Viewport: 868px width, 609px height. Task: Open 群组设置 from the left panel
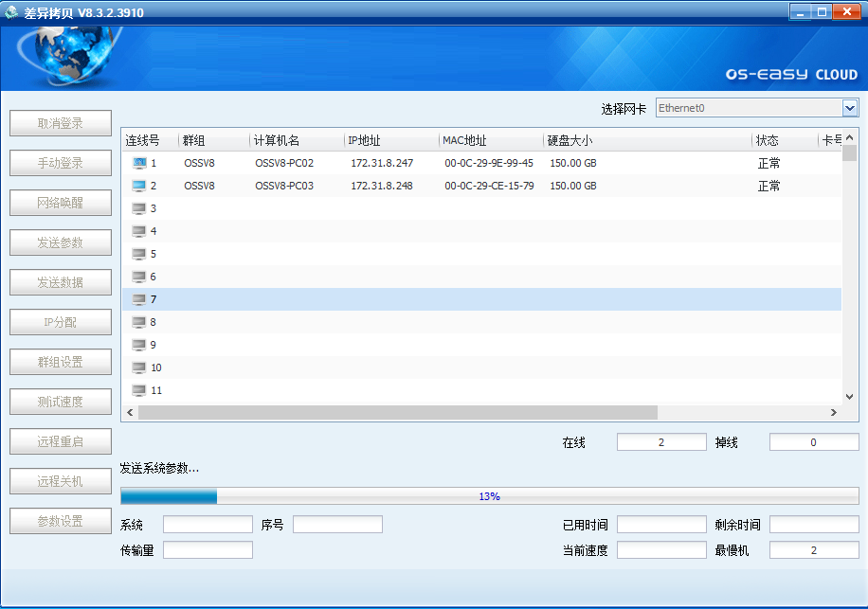(61, 362)
